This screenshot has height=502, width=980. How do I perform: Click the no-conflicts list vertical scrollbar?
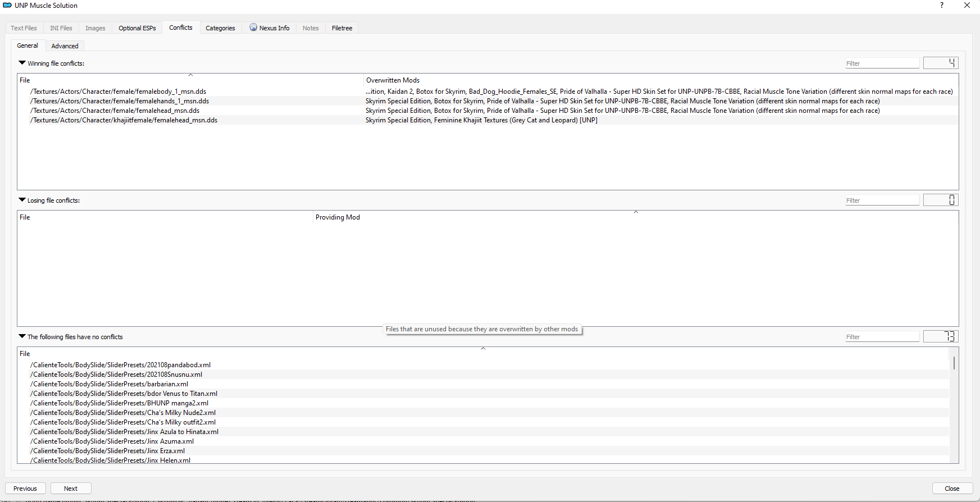point(954,405)
